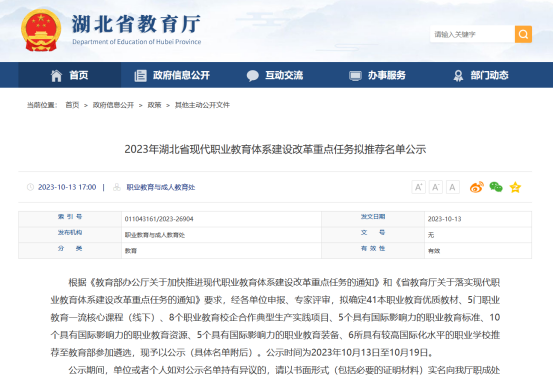Image resolution: width=553 pixels, height=378 pixels.
Task: Go to 办事服务 navigation item
Action: click(377, 75)
